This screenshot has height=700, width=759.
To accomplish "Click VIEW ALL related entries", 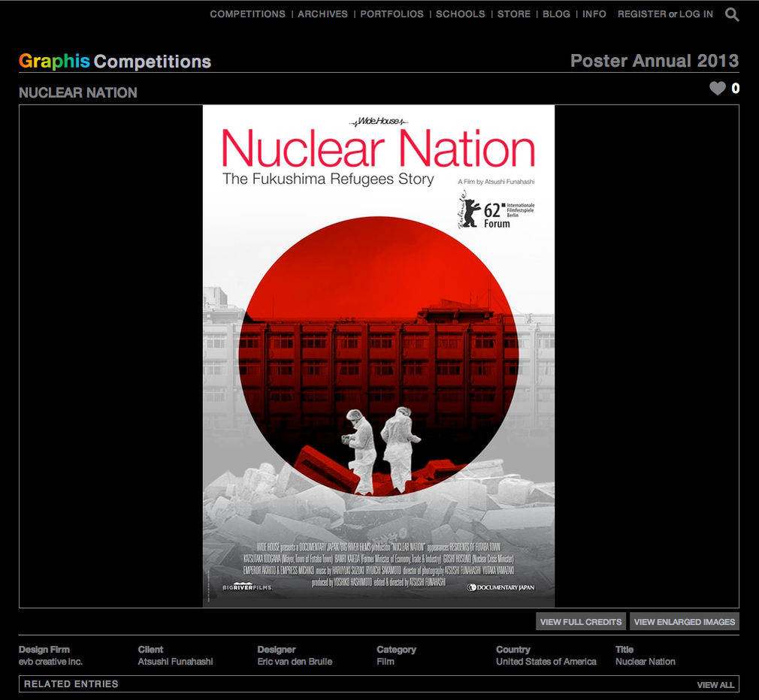I will coord(715,684).
